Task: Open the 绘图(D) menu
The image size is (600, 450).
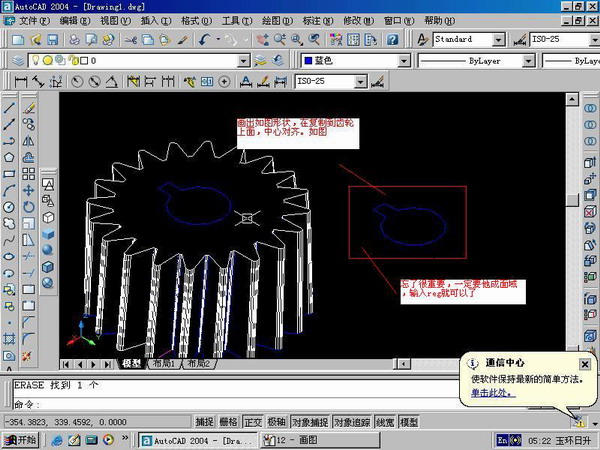Action: coord(277,20)
